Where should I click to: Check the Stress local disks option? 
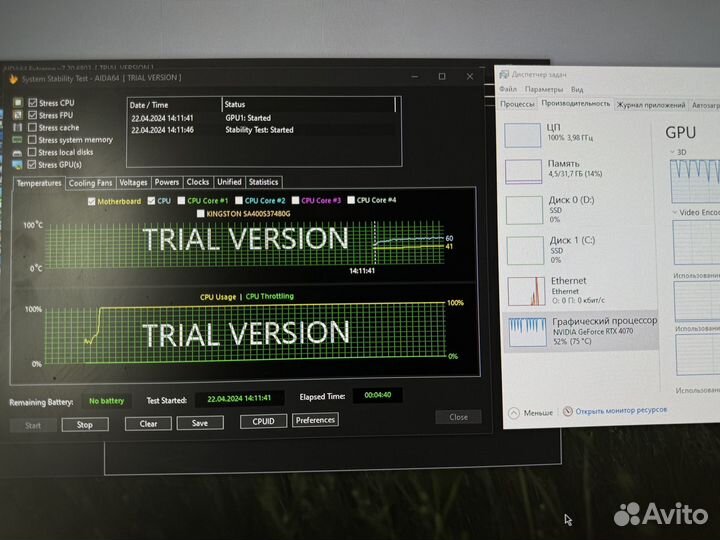(32, 152)
